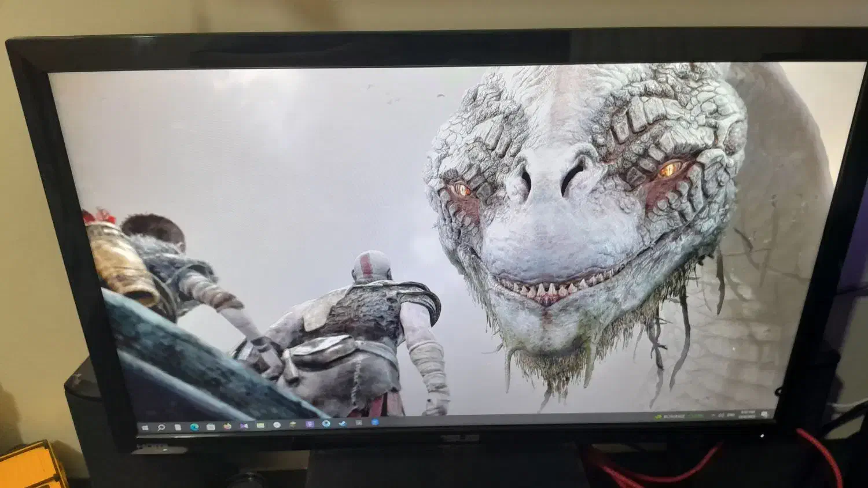Launch Steam from the taskbar
The width and height of the screenshot is (868, 488).
click(x=343, y=423)
